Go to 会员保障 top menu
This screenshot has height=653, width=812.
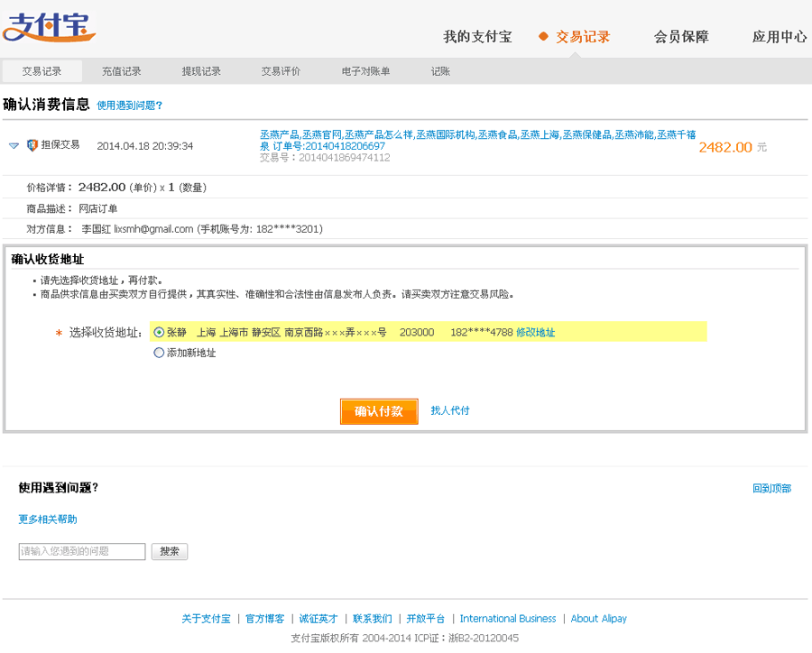coord(681,37)
